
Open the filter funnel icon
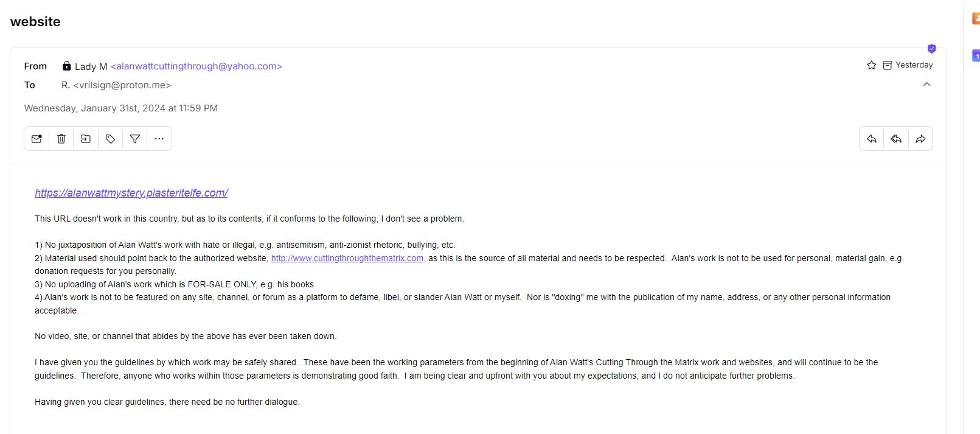point(135,139)
